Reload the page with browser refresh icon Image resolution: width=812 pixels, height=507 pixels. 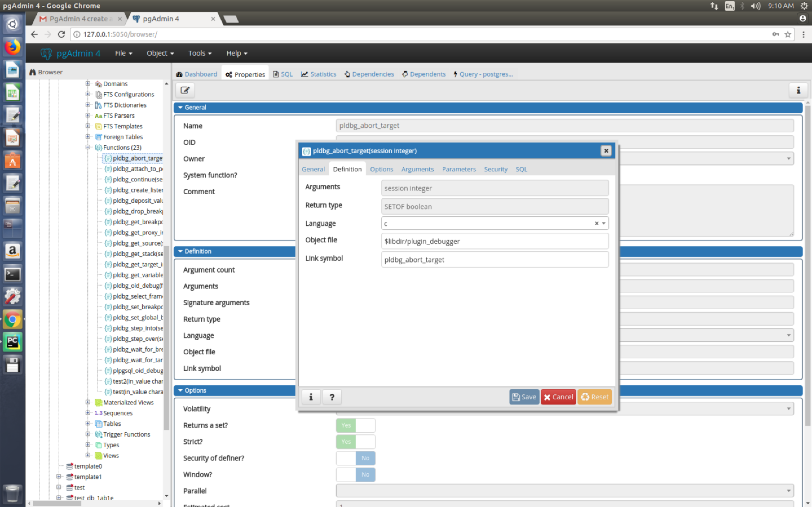click(61, 34)
